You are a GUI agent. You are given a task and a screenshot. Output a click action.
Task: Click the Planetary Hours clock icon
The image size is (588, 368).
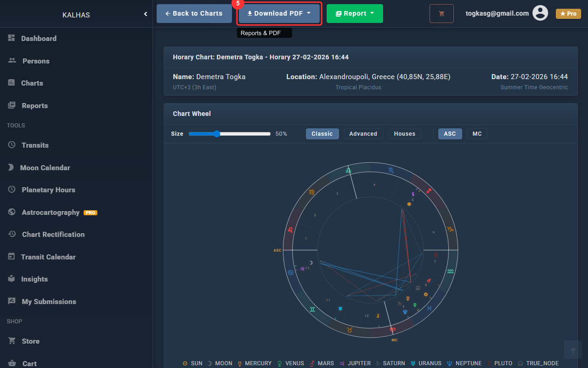coord(12,190)
